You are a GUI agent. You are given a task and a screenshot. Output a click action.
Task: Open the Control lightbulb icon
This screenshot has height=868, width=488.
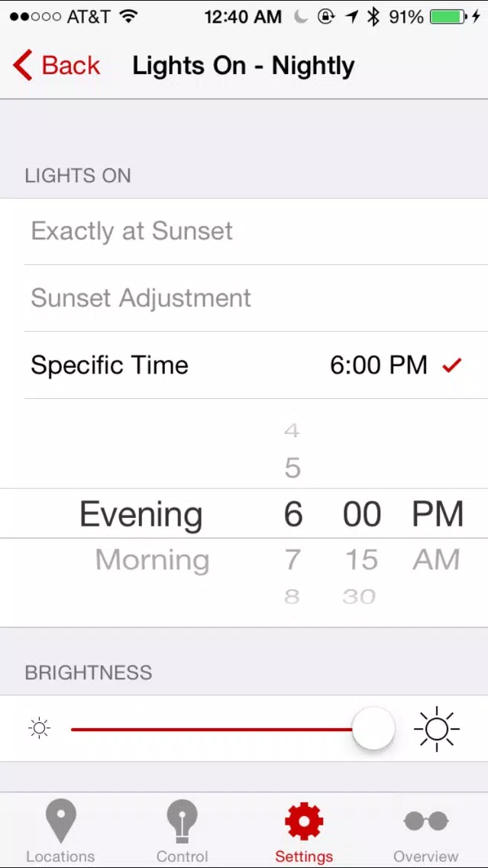pos(182,821)
